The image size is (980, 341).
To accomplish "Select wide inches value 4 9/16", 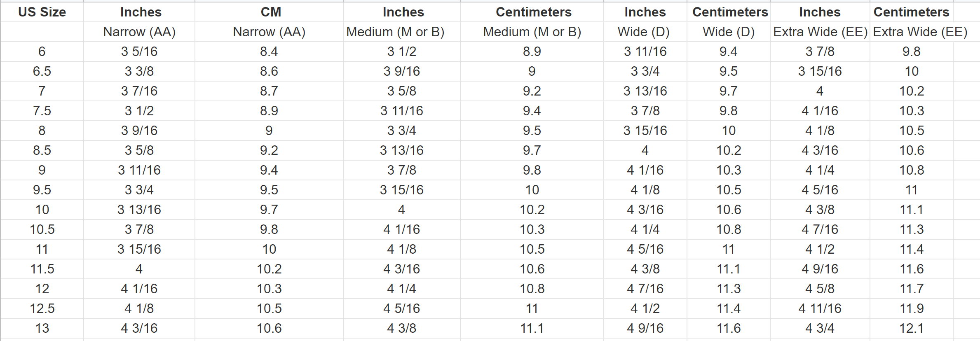I will tap(645, 328).
